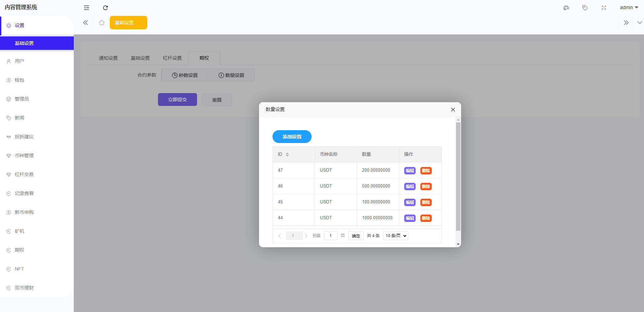Close the 数量设置 dialog
644x312 pixels.
click(x=453, y=110)
